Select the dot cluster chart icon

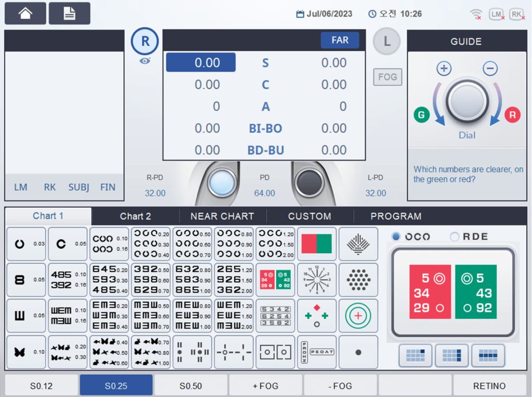(358, 280)
